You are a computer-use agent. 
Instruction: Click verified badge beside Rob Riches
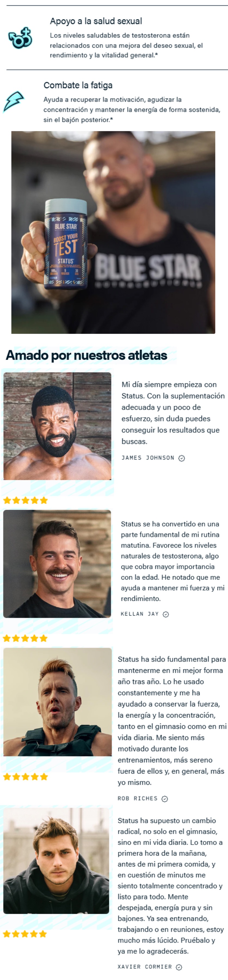(165, 799)
